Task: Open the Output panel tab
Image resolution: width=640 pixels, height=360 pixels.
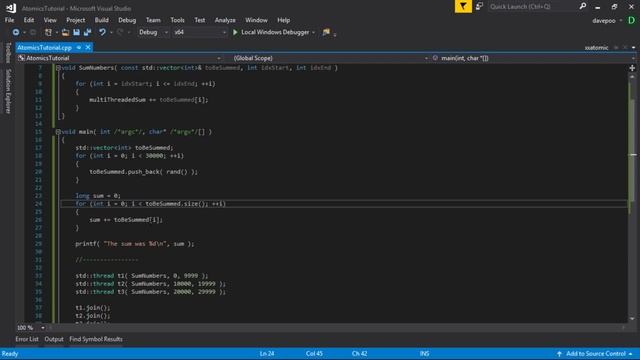Action: tap(54, 339)
